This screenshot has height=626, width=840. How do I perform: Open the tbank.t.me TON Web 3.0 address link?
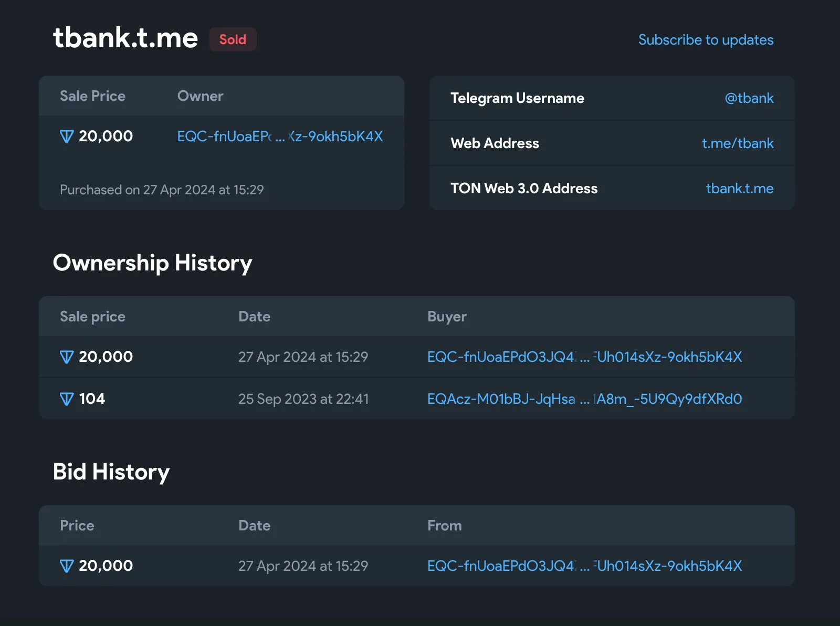pyautogui.click(x=739, y=189)
